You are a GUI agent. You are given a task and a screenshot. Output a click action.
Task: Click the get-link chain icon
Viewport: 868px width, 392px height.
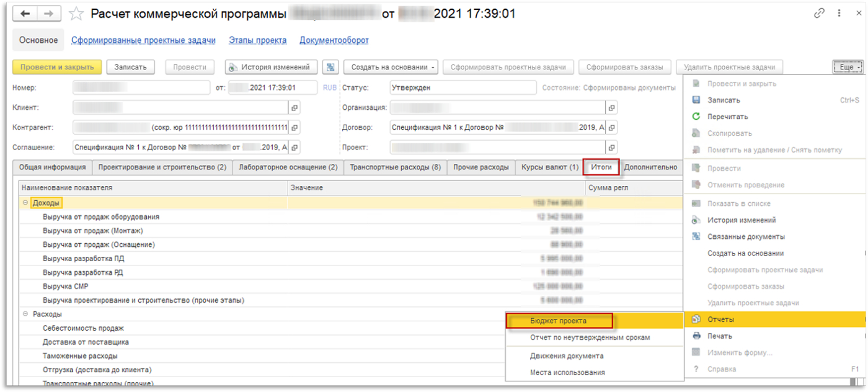click(x=820, y=14)
